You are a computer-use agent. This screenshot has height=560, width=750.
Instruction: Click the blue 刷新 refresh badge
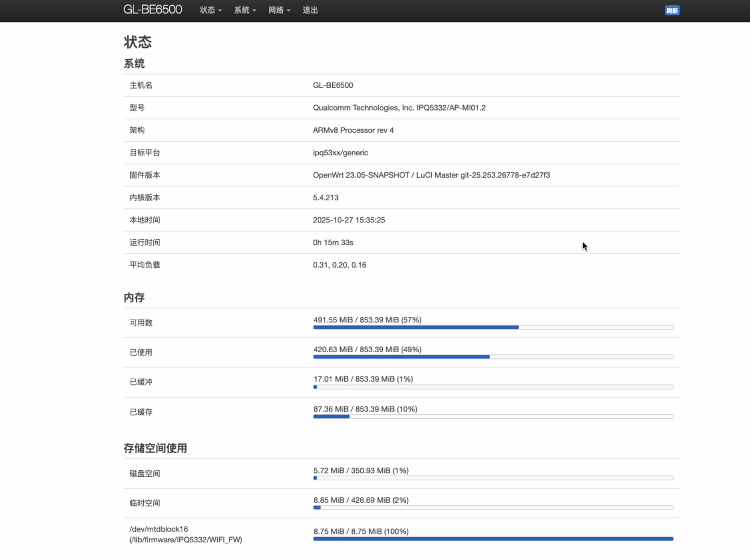tap(672, 10)
